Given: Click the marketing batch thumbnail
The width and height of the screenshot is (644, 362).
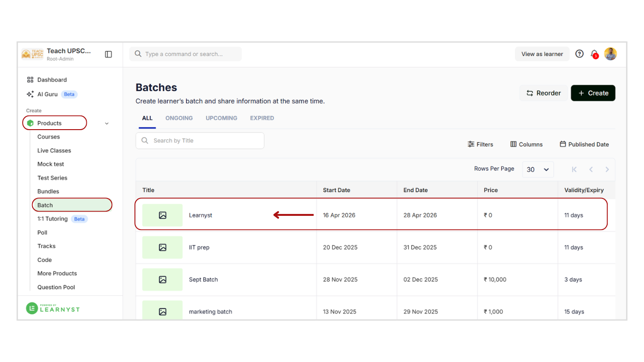Looking at the screenshot, I should [x=163, y=311].
